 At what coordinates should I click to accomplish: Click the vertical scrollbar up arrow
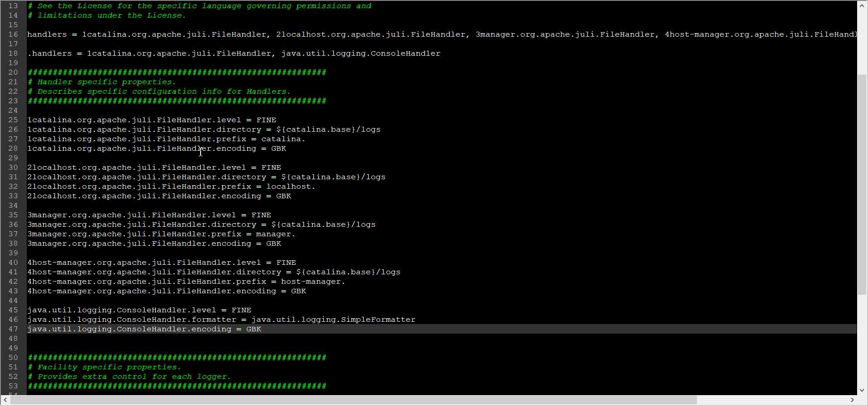pyautogui.click(x=862, y=6)
